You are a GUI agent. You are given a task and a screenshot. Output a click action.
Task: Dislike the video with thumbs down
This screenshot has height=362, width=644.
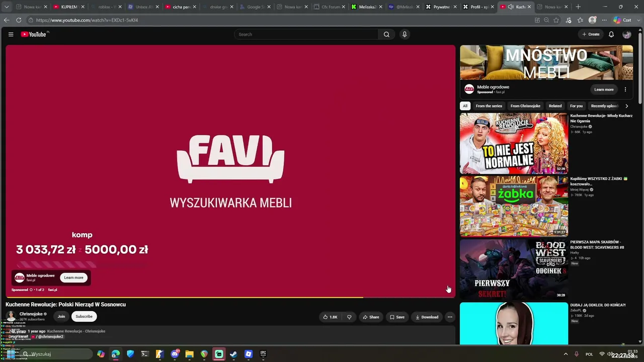(x=349, y=317)
